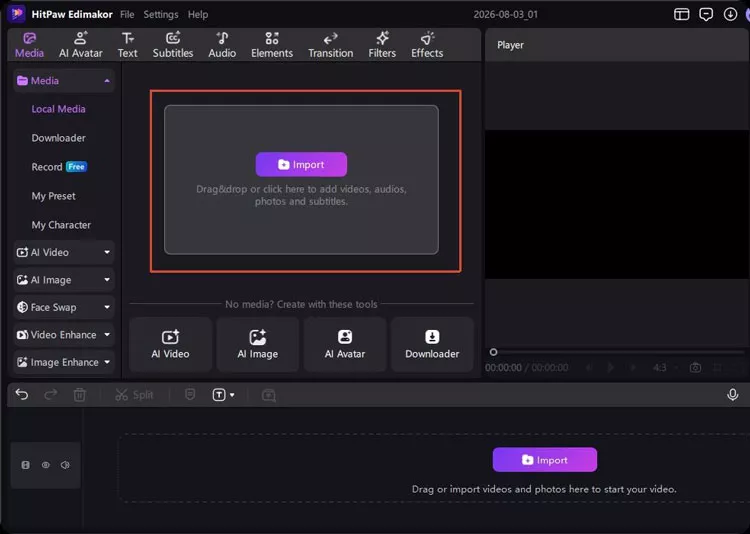The image size is (750, 534).
Task: Click the AI Image tool card
Action: [x=258, y=345]
